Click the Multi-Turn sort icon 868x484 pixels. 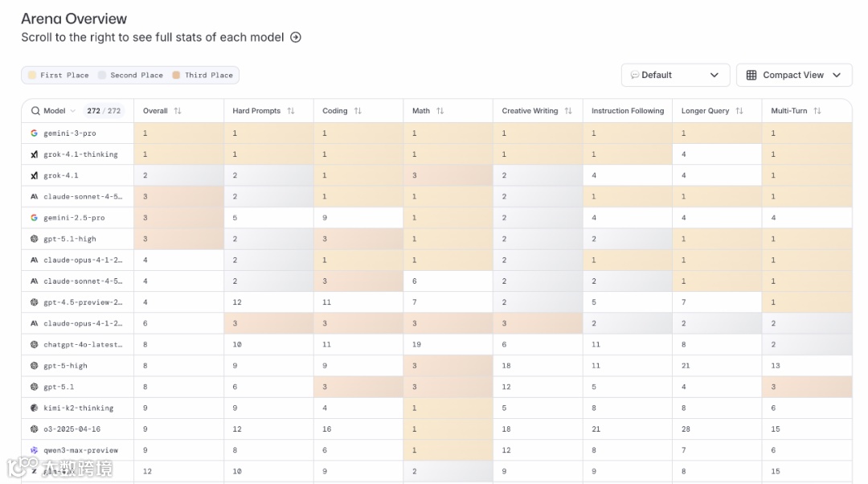817,111
